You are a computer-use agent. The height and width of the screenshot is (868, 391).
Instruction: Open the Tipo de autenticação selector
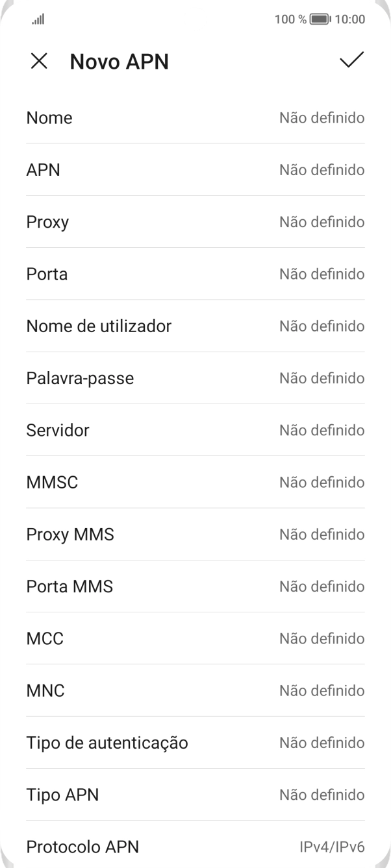195,742
